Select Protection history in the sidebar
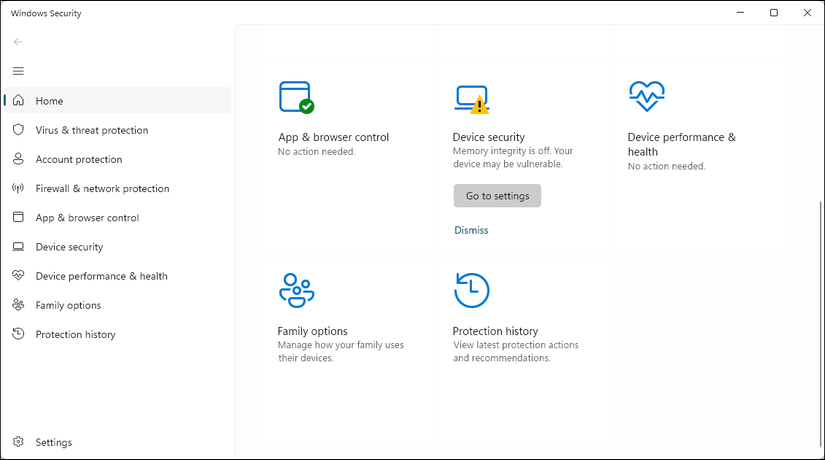The height and width of the screenshot is (460, 825). click(x=75, y=335)
